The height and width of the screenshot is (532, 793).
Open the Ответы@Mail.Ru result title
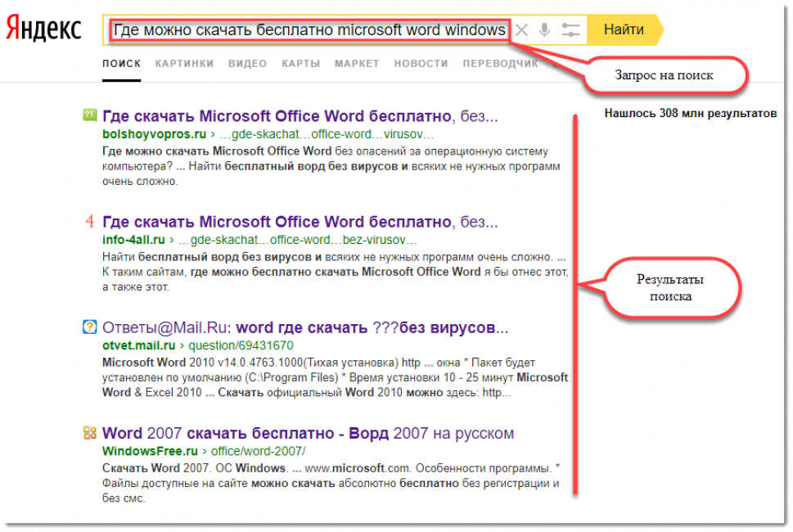click(305, 327)
